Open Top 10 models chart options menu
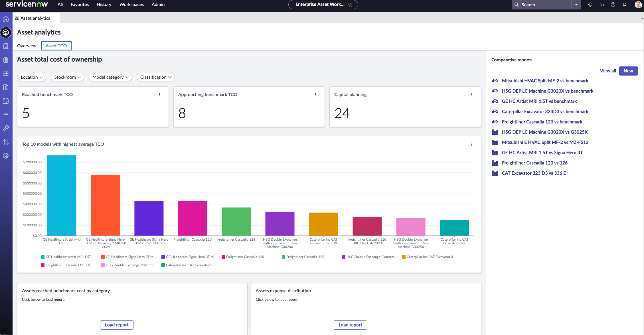The height and width of the screenshot is (335, 644). tap(472, 144)
